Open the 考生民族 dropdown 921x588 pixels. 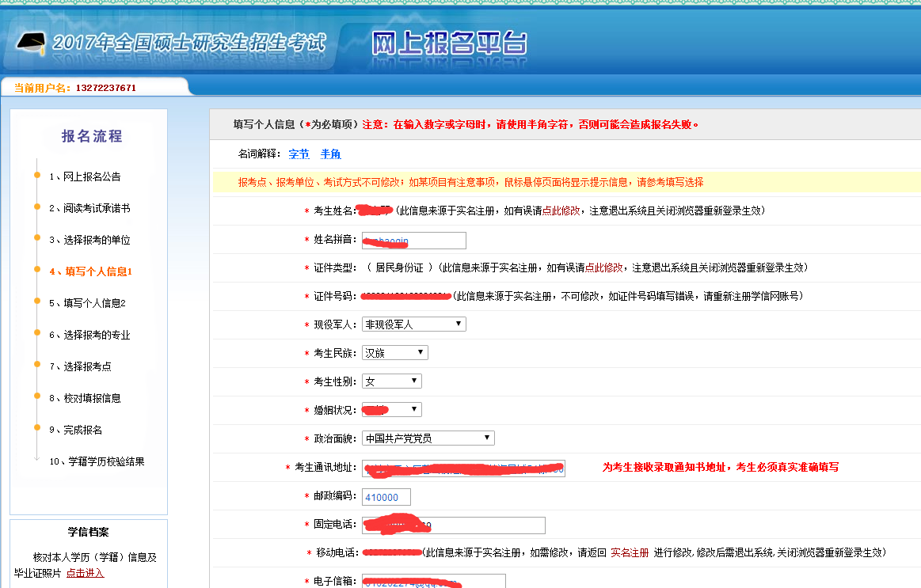point(394,353)
